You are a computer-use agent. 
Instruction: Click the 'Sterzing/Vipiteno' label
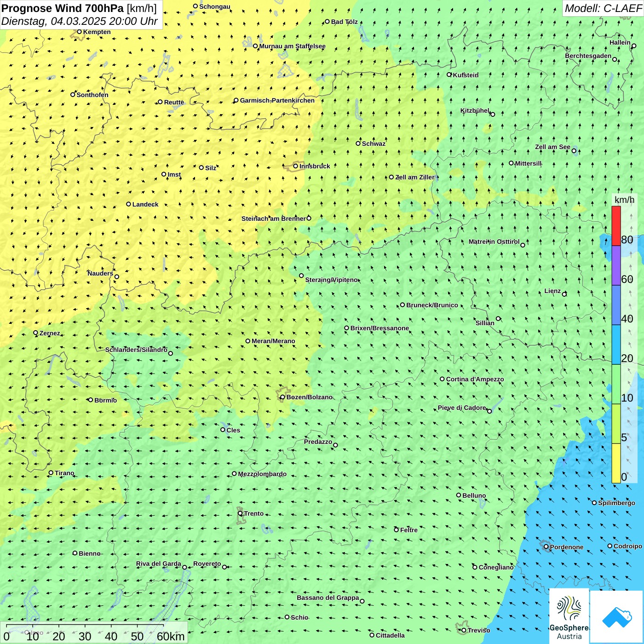[331, 280]
